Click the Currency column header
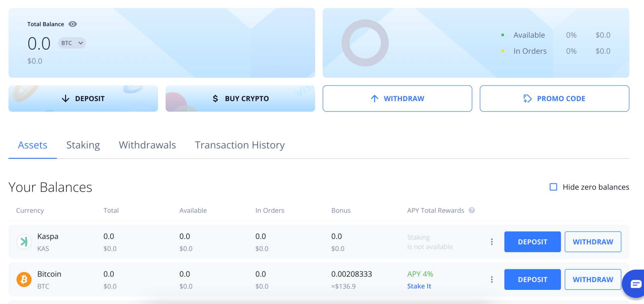Screen dimensions: 644x304 tap(30, 210)
